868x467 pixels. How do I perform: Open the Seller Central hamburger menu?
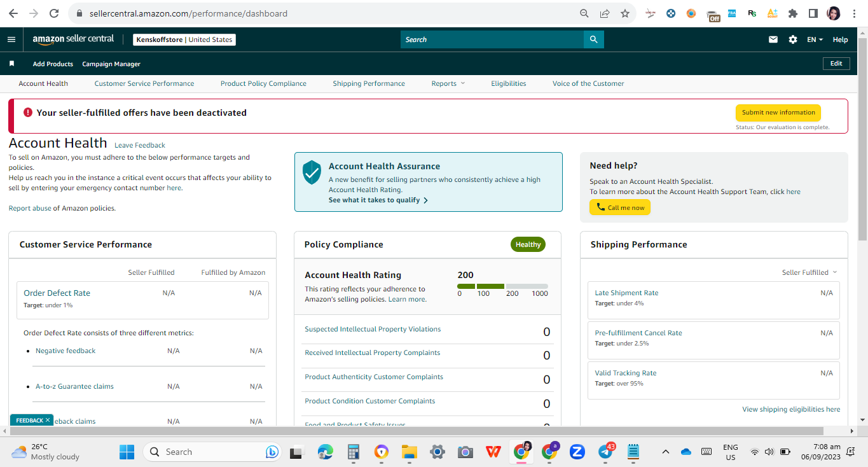11,39
